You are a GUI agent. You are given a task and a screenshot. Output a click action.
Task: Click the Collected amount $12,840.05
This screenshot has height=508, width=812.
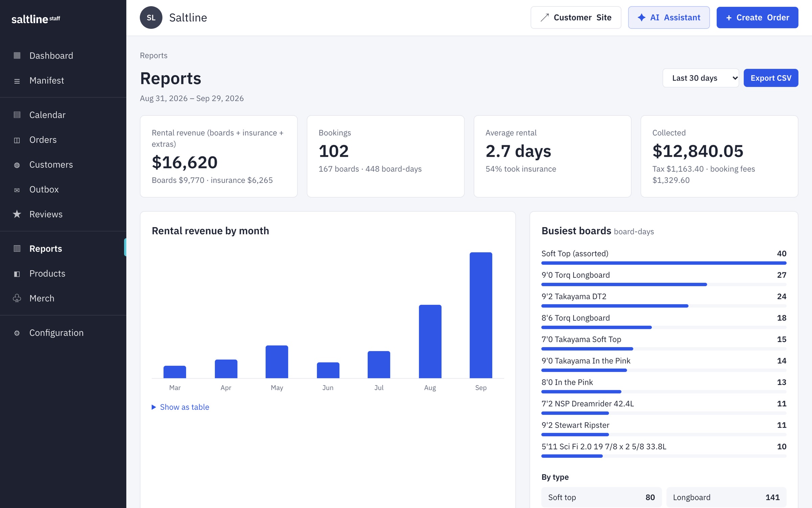point(698,151)
